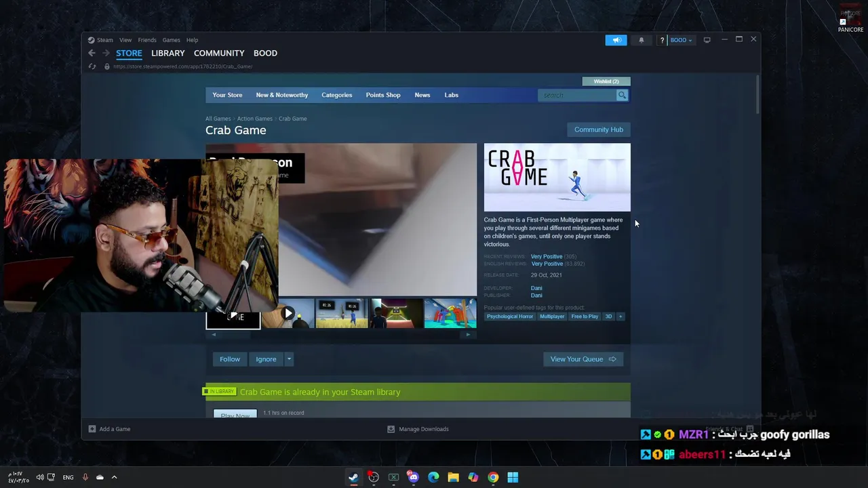Open the Labs link
Screen dimensions: 868x488
[452, 95]
